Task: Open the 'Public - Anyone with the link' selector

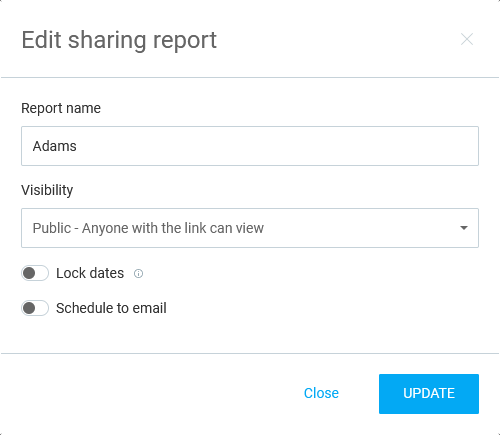Action: (250, 228)
